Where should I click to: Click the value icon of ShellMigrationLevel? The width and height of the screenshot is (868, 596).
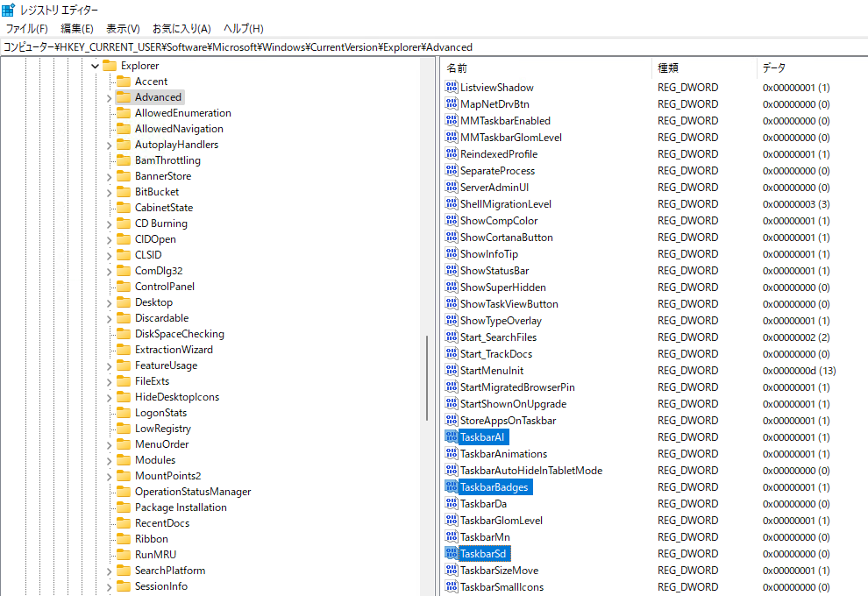tap(452, 203)
